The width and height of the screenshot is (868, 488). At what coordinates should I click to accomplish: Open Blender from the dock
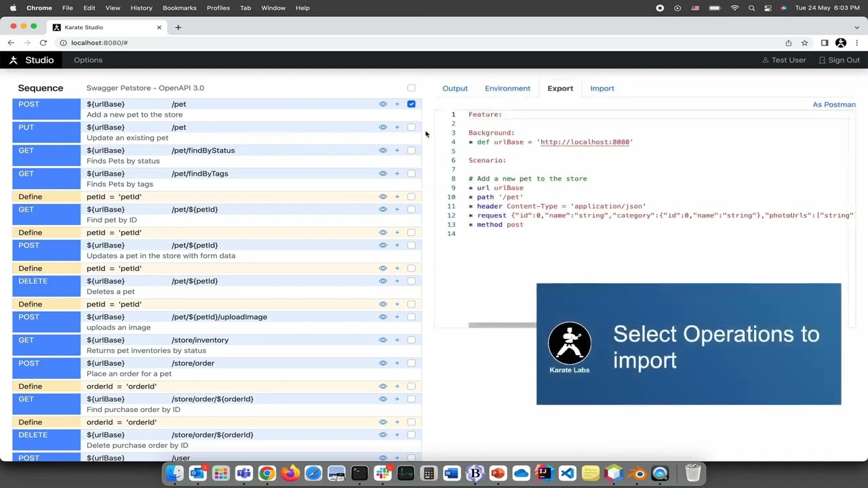coord(637,473)
